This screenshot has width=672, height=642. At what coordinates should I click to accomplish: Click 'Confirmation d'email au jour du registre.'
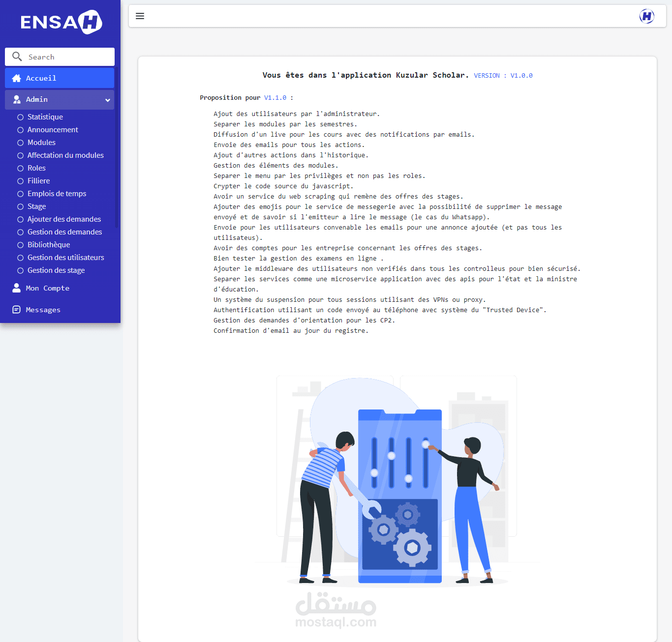(291, 331)
